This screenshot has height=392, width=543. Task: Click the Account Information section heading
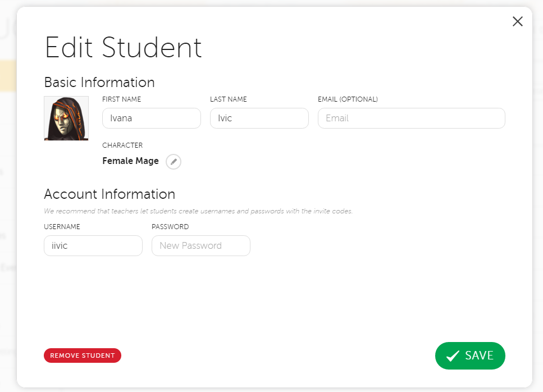[109, 194]
